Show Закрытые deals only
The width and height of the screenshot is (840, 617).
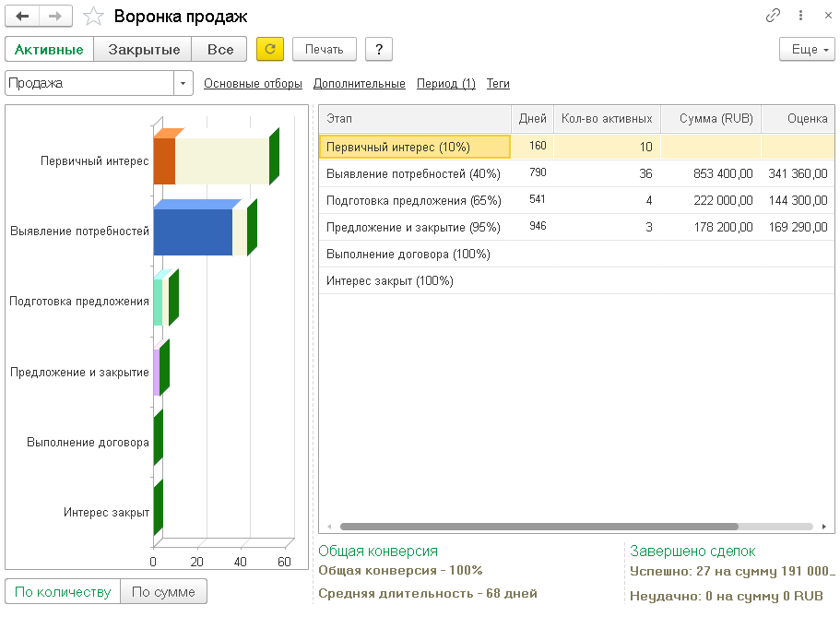coord(143,49)
